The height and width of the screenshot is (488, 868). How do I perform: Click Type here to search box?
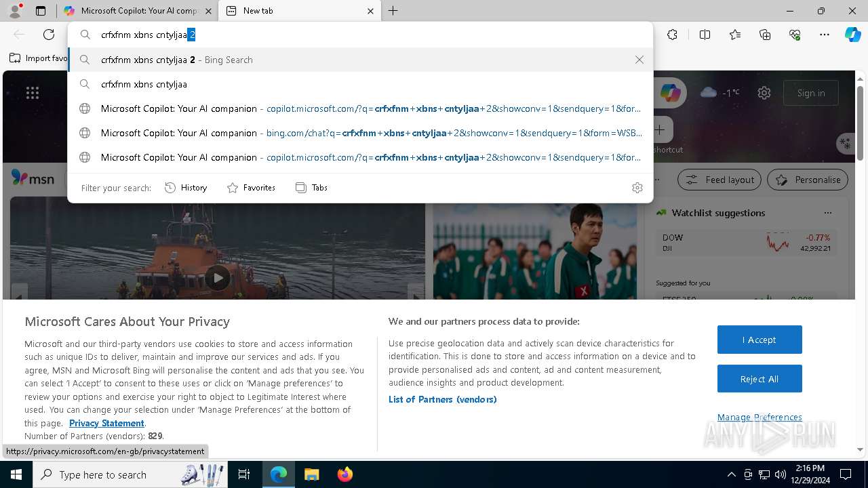click(x=129, y=474)
